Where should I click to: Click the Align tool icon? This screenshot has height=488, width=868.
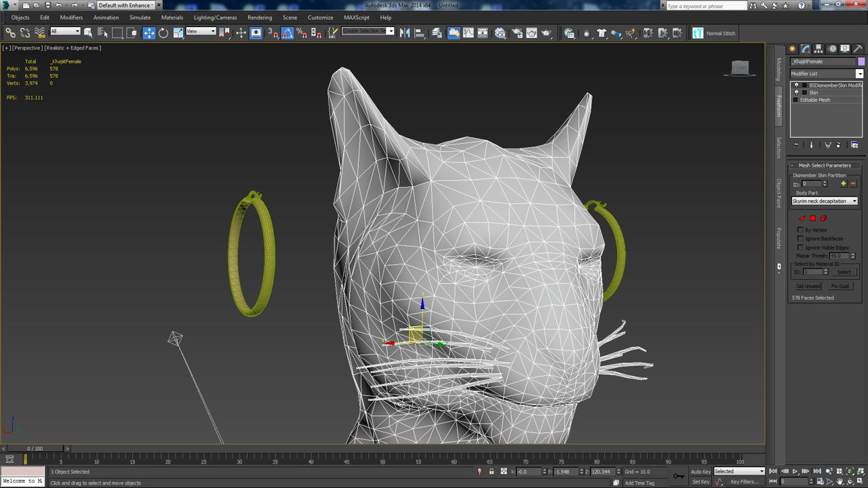tap(420, 33)
